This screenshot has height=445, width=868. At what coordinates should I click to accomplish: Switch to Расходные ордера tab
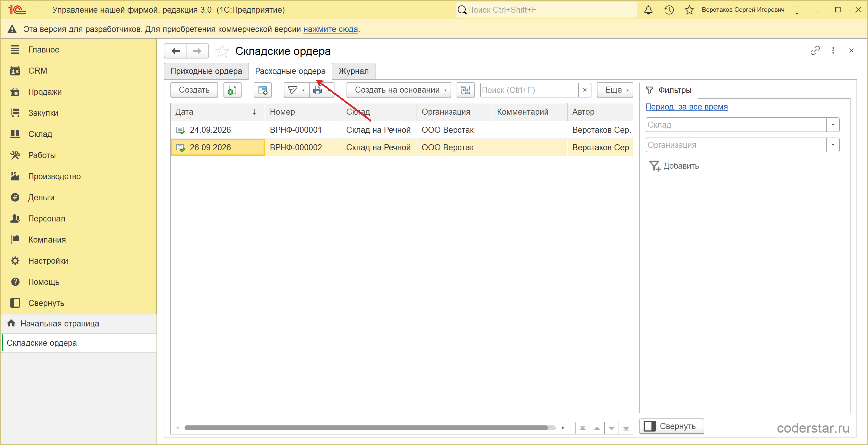[290, 71]
